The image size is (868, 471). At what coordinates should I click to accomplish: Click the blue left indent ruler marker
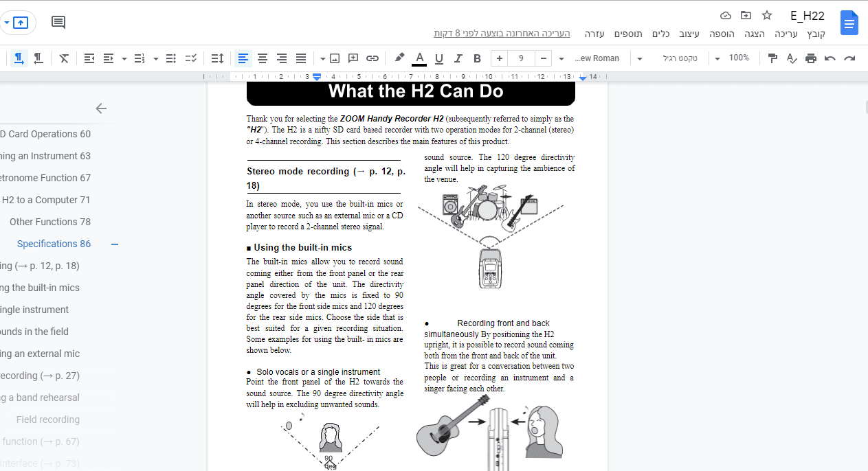(317, 77)
